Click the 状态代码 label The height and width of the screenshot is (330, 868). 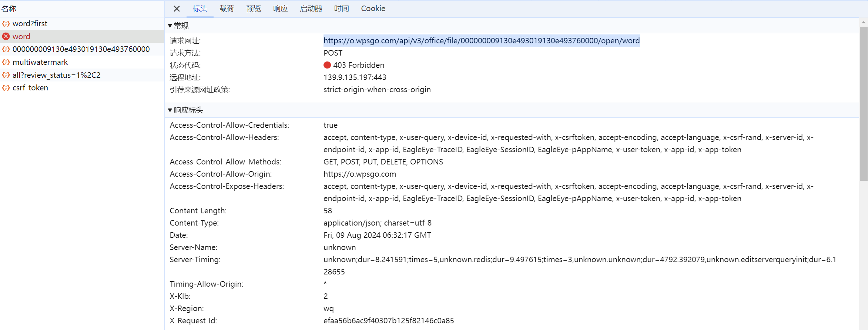185,65
